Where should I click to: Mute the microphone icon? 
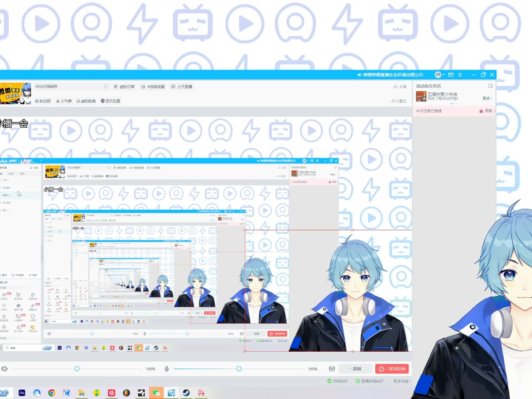click(167, 369)
